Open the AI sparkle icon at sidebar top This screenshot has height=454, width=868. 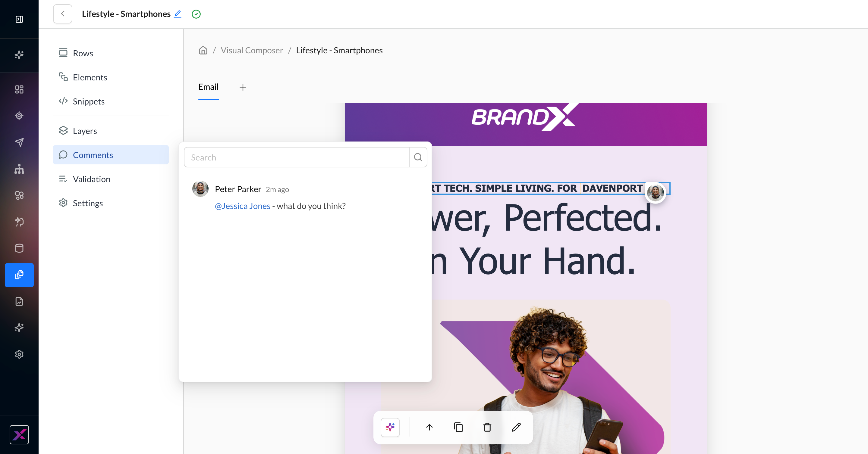tap(19, 54)
